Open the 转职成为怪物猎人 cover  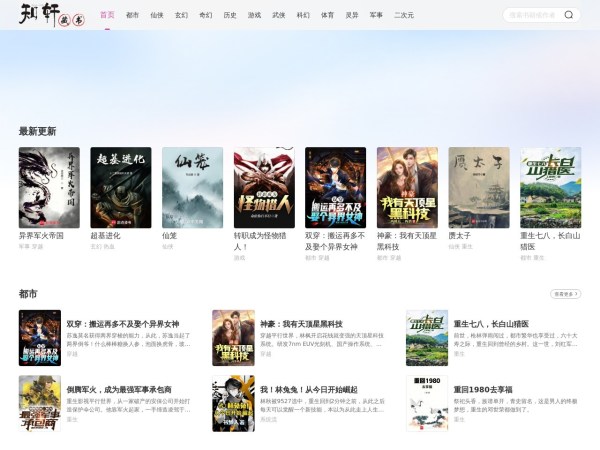click(x=263, y=188)
